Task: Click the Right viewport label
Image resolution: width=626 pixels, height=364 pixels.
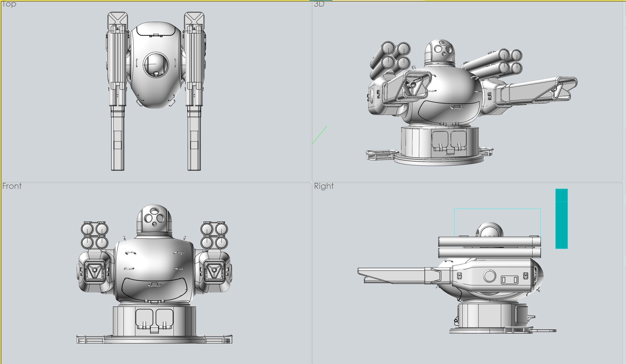Action: coord(324,186)
